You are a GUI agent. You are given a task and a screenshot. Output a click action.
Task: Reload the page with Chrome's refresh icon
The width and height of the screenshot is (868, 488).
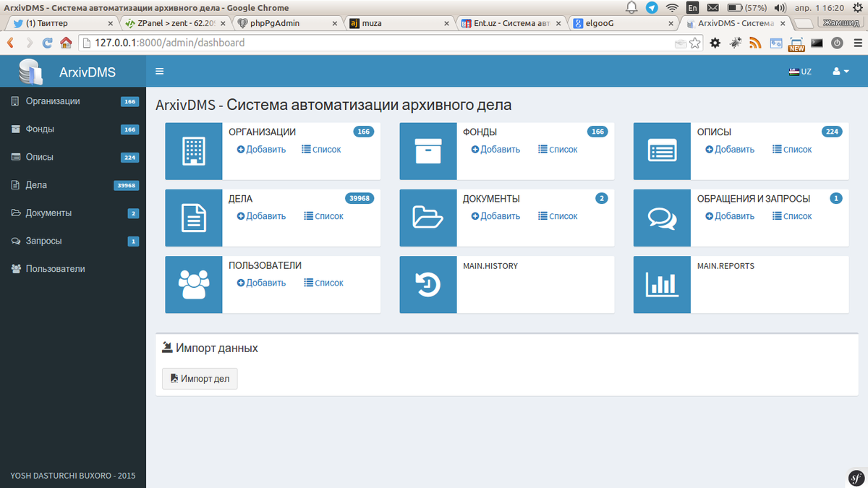(x=48, y=43)
